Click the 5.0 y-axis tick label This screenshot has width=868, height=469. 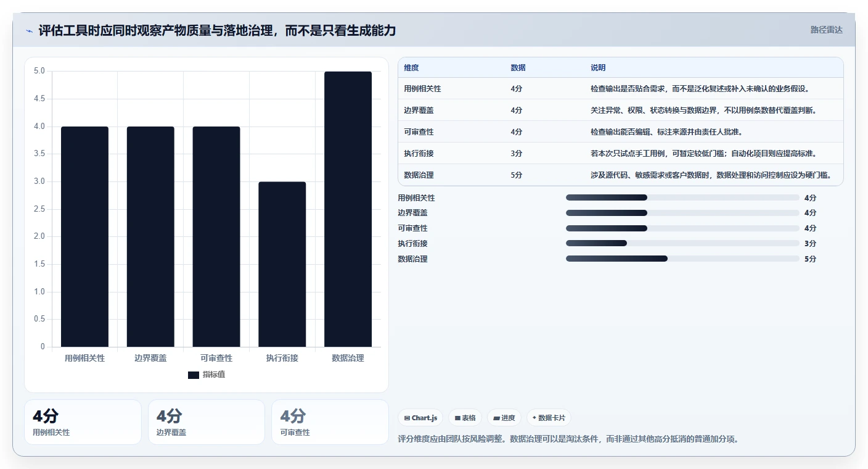tap(39, 71)
